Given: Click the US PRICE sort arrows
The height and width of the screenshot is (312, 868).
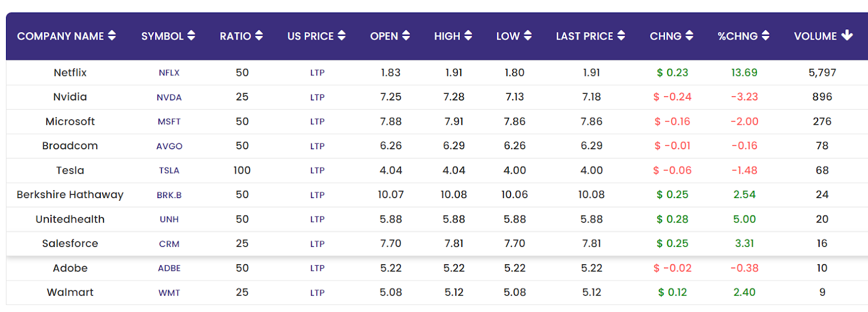Looking at the screenshot, I should tap(341, 36).
